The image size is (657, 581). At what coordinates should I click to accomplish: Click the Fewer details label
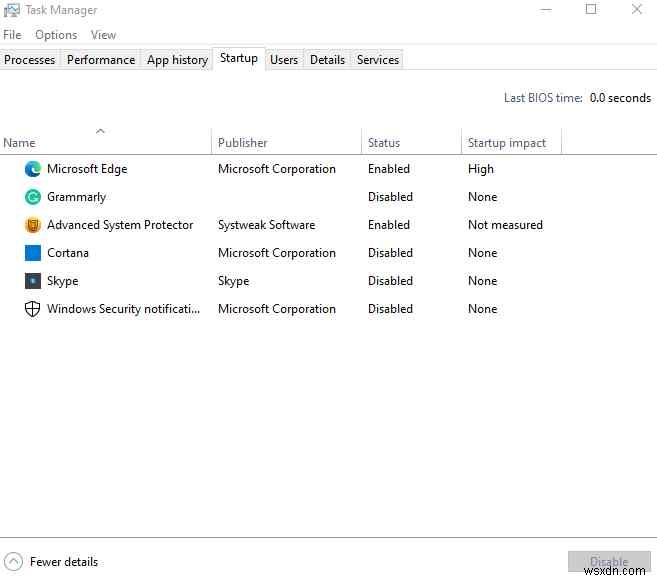[64, 562]
